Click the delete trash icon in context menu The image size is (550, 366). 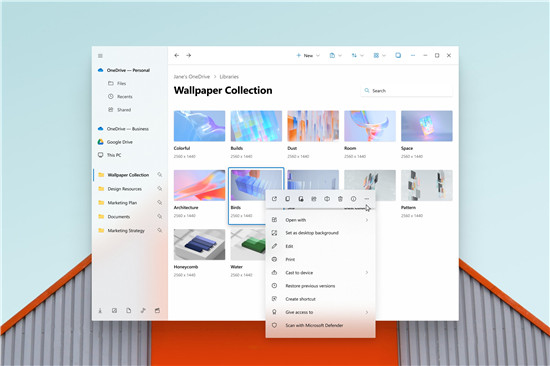(340, 199)
